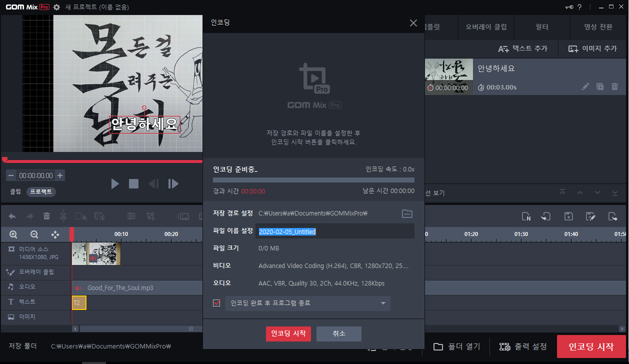The image size is (629, 364).
Task: Create a new project file
Action: pyautogui.click(x=526, y=216)
